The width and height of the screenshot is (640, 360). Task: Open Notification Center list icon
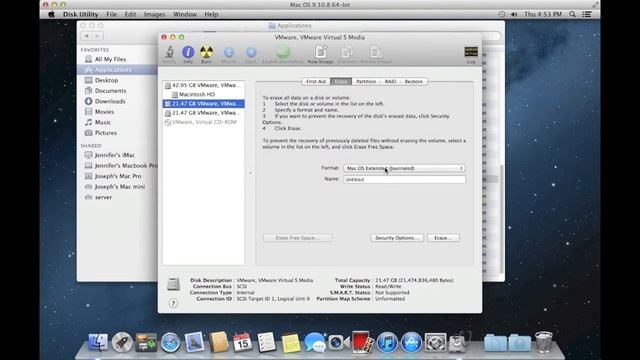click(587, 14)
